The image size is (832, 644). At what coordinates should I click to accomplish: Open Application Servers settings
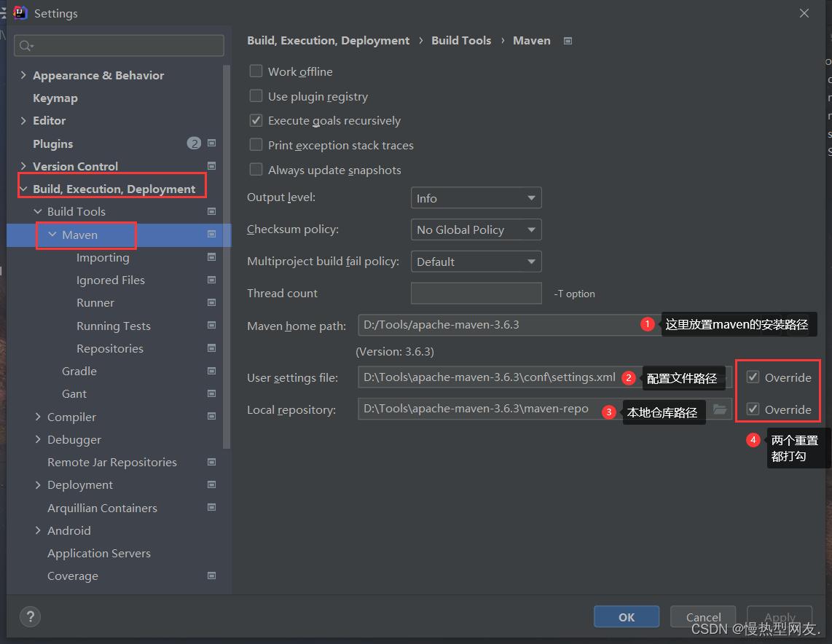click(x=99, y=553)
